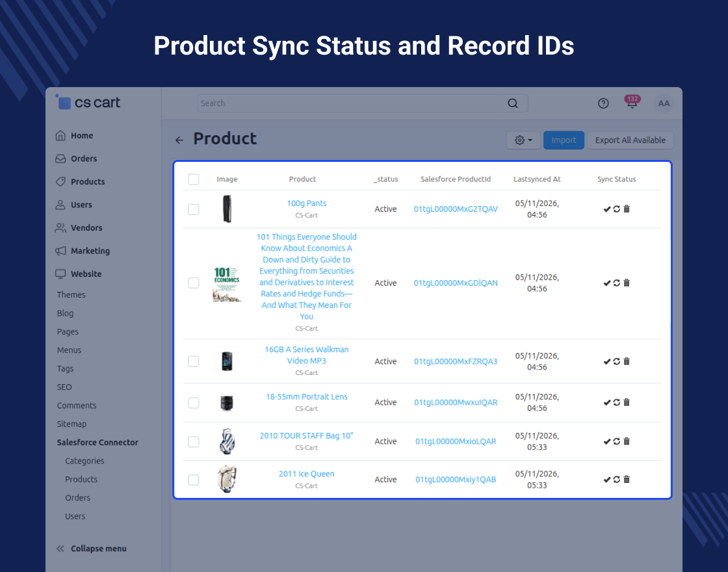Click resync icon for 101 Things Economics row
Viewport: 728px width, 572px height.
pyautogui.click(x=617, y=283)
